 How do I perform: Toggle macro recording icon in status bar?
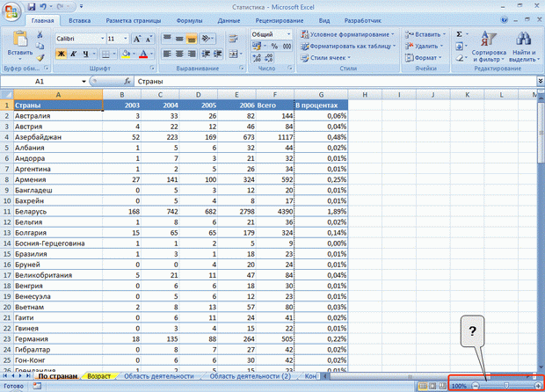point(37,386)
